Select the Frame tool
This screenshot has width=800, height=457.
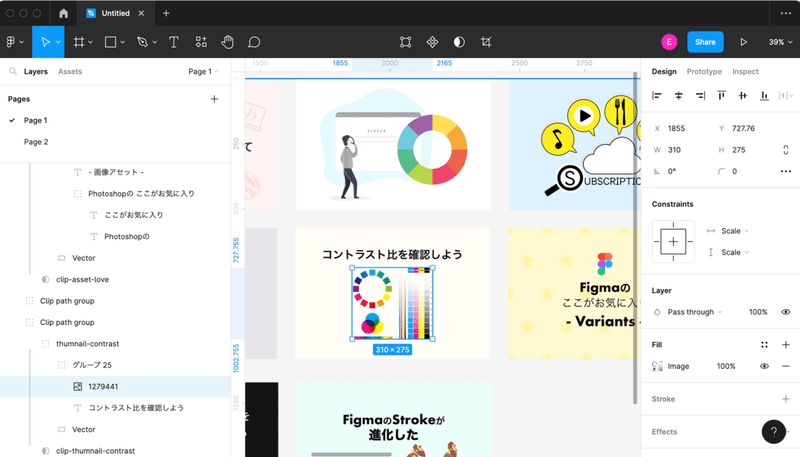point(79,42)
